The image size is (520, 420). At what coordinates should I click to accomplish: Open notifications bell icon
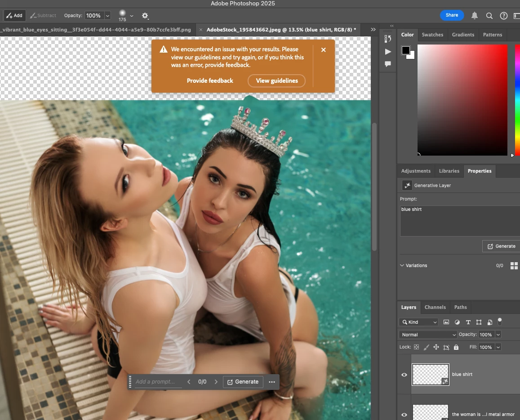[475, 16]
